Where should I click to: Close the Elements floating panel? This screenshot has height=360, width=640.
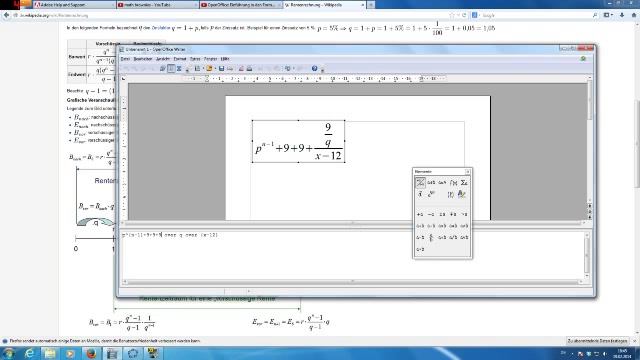(x=468, y=171)
